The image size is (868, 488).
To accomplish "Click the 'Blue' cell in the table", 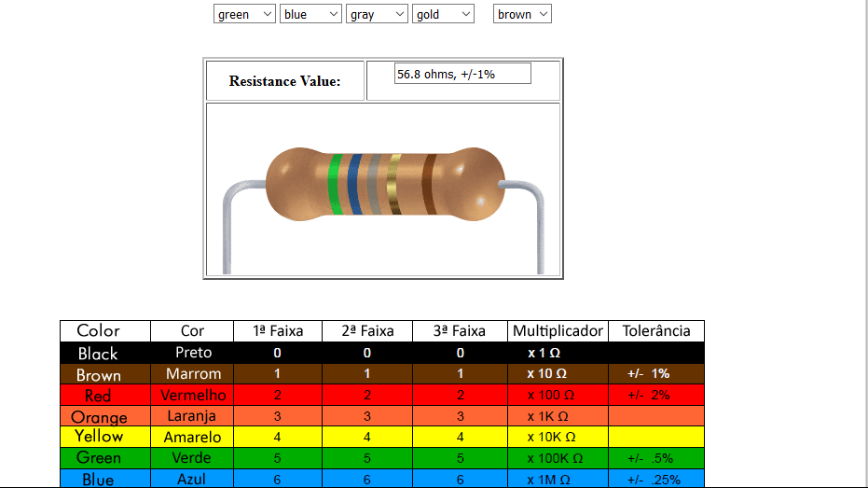I will (105, 480).
